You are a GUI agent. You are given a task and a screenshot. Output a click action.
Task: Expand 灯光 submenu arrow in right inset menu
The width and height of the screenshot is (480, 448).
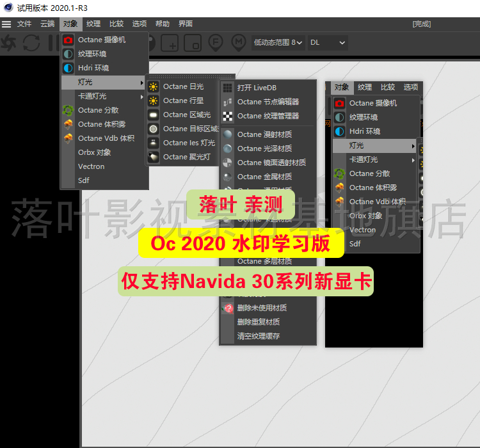(413, 146)
